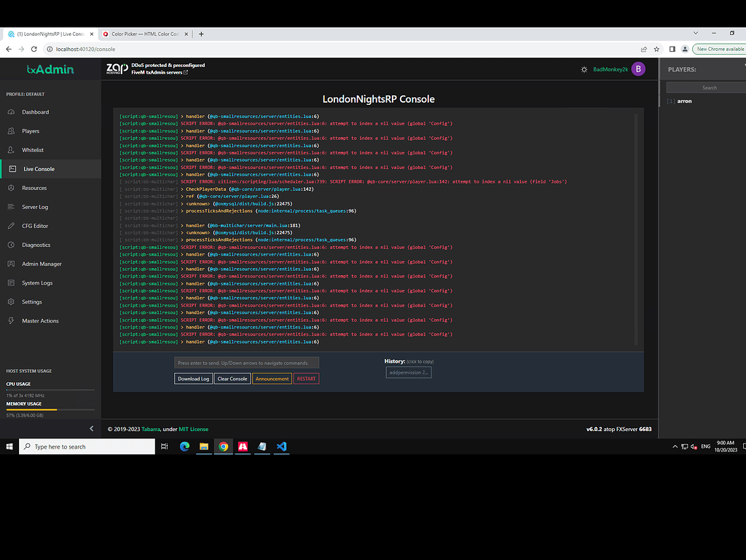
Task: Open Master Actions
Action: click(40, 320)
